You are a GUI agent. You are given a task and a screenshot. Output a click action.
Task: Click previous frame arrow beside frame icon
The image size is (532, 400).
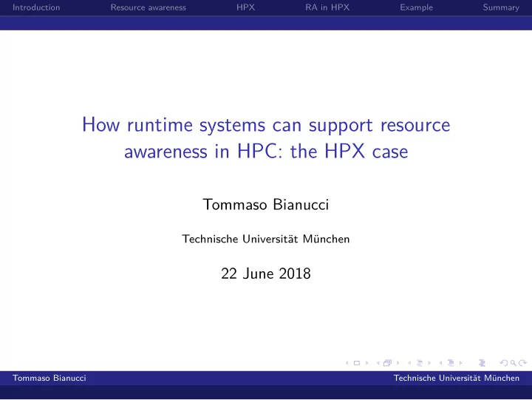(x=378, y=363)
